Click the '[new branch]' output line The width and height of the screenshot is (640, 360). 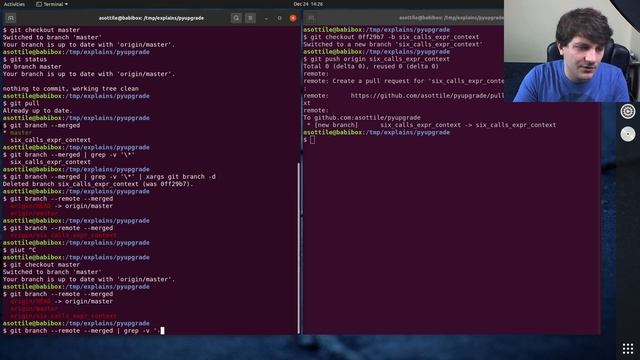pyautogui.click(x=431, y=125)
